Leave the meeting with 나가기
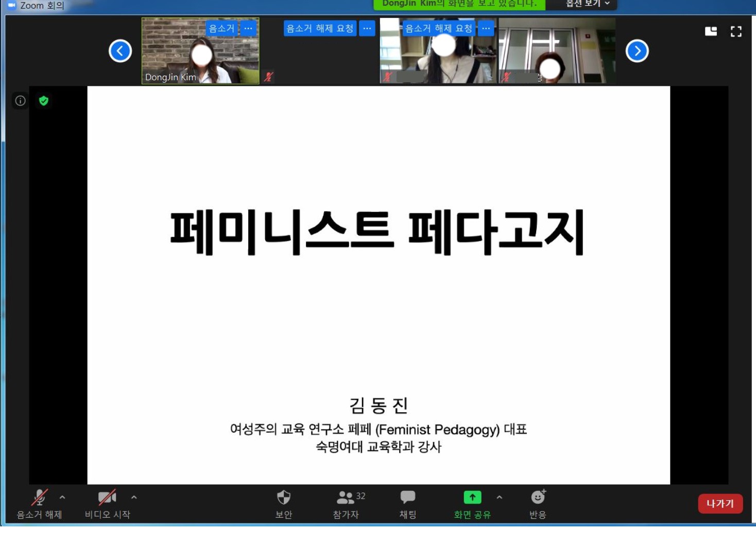 [720, 504]
